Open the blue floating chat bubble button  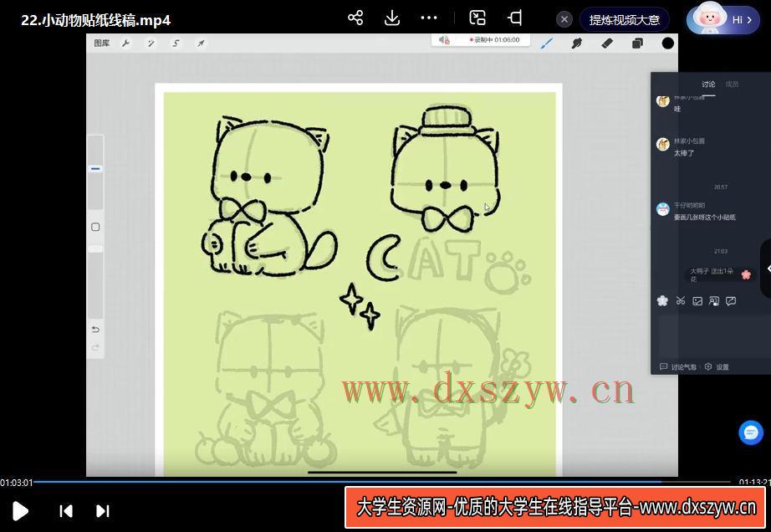(x=751, y=432)
